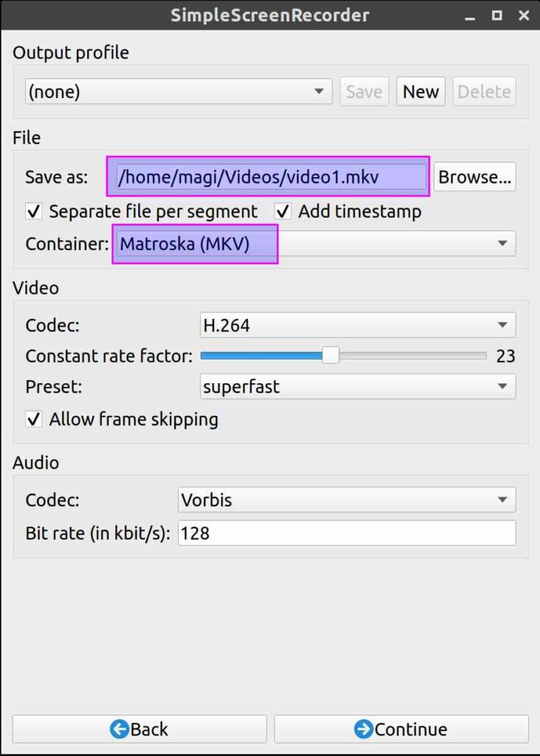This screenshot has height=756, width=540.
Task: Click the Delete profile button
Action: (484, 92)
